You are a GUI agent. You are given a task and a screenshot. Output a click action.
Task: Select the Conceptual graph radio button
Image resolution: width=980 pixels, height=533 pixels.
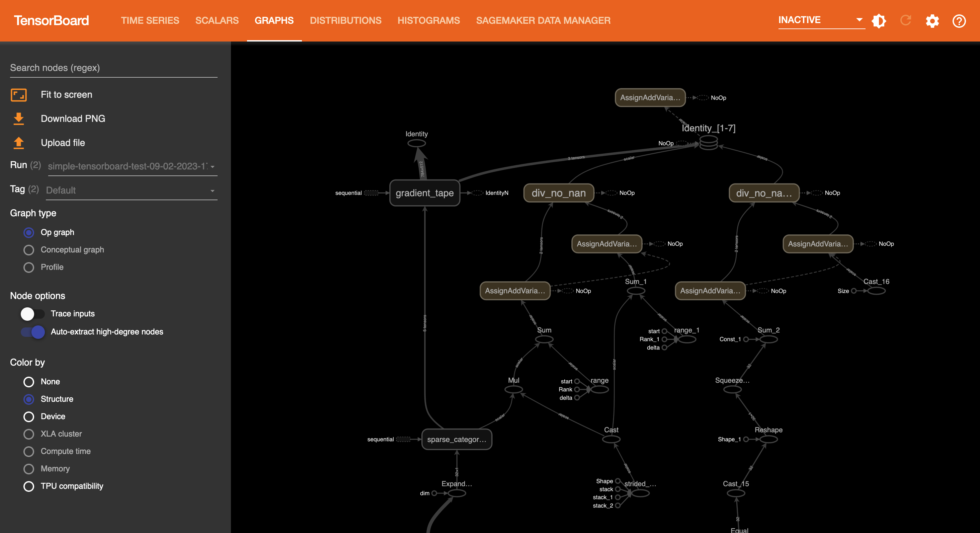[29, 249]
